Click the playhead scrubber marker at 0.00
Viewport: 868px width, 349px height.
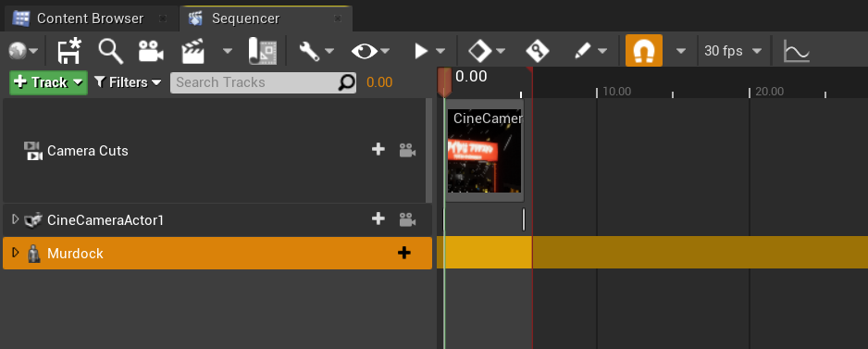[x=444, y=82]
